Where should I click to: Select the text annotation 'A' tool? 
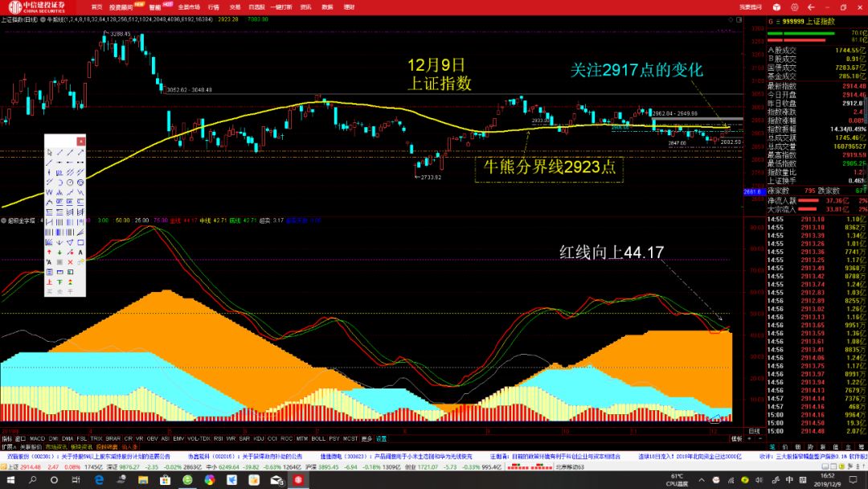pyautogui.click(x=80, y=252)
